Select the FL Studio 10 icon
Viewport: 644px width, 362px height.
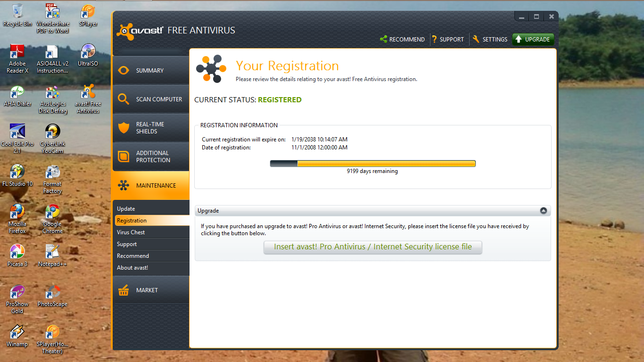coord(17,175)
